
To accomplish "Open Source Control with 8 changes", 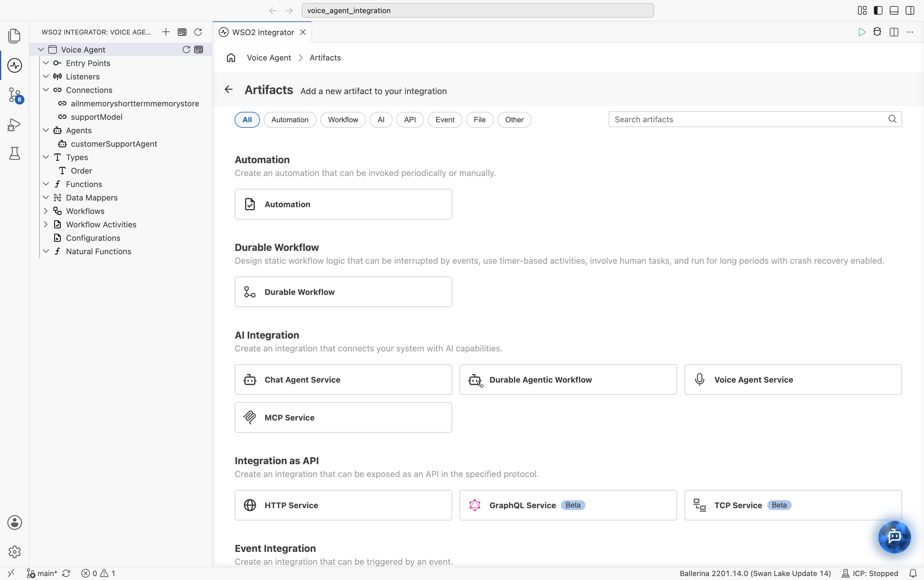I will [15, 95].
